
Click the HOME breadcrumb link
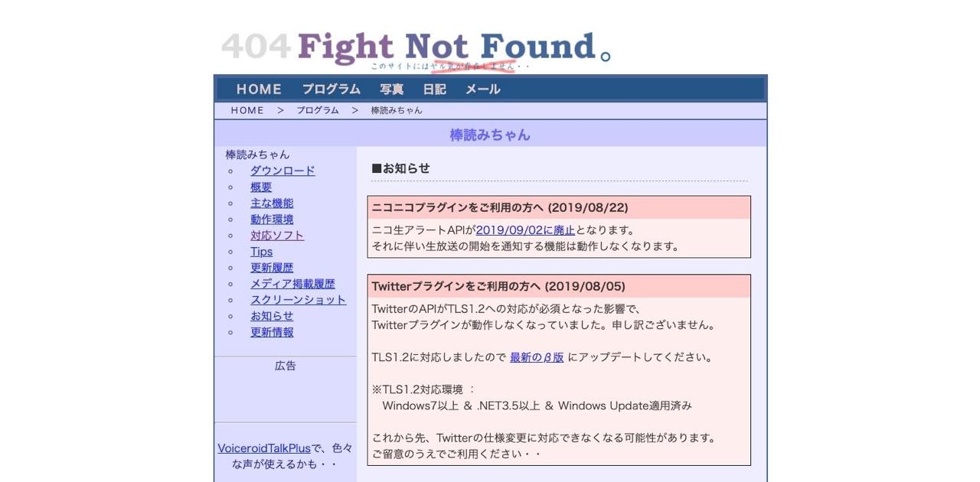click(x=247, y=110)
